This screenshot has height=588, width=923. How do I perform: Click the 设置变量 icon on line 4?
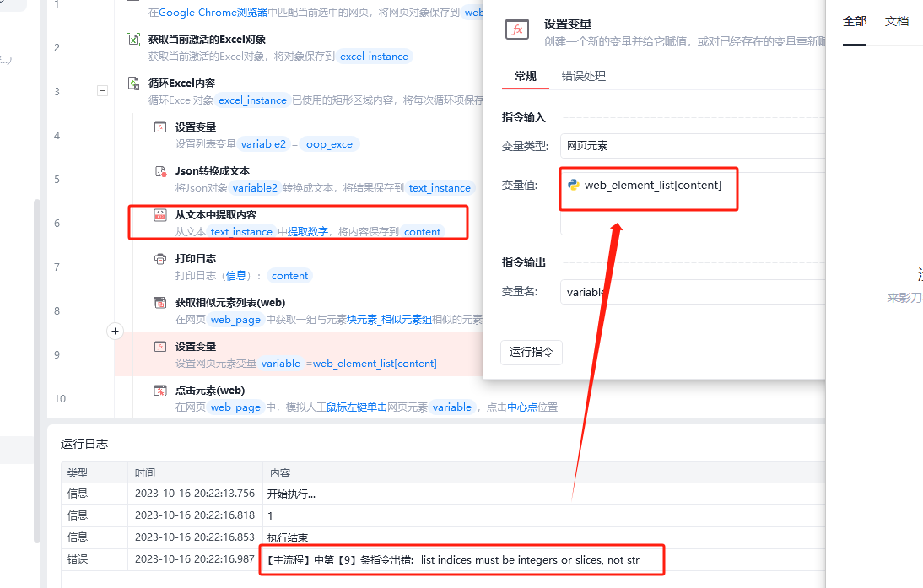click(x=160, y=127)
